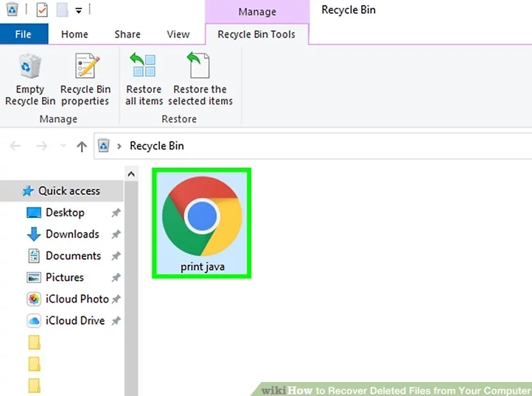Open the File menu
The height and width of the screenshot is (396, 532).
point(24,34)
